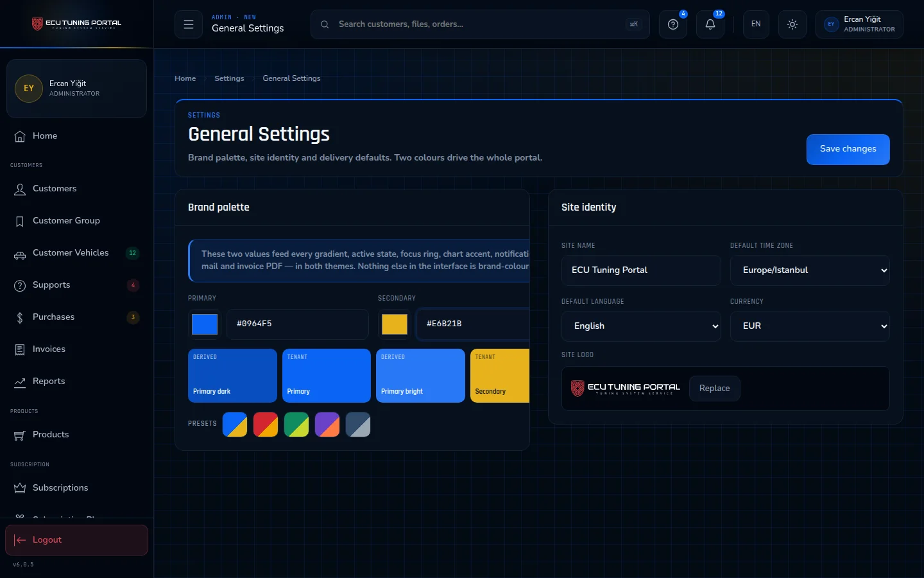
Task: Click the Reports chart icon
Action: coord(20,381)
